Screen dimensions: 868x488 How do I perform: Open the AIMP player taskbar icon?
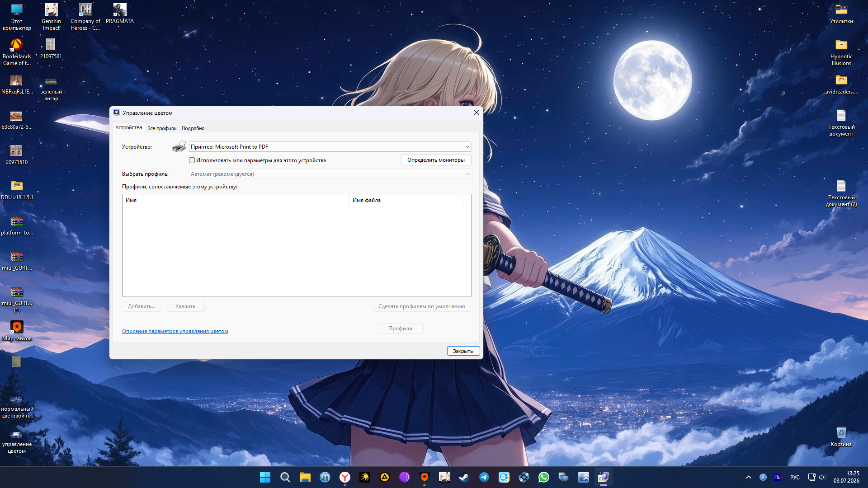point(384,477)
